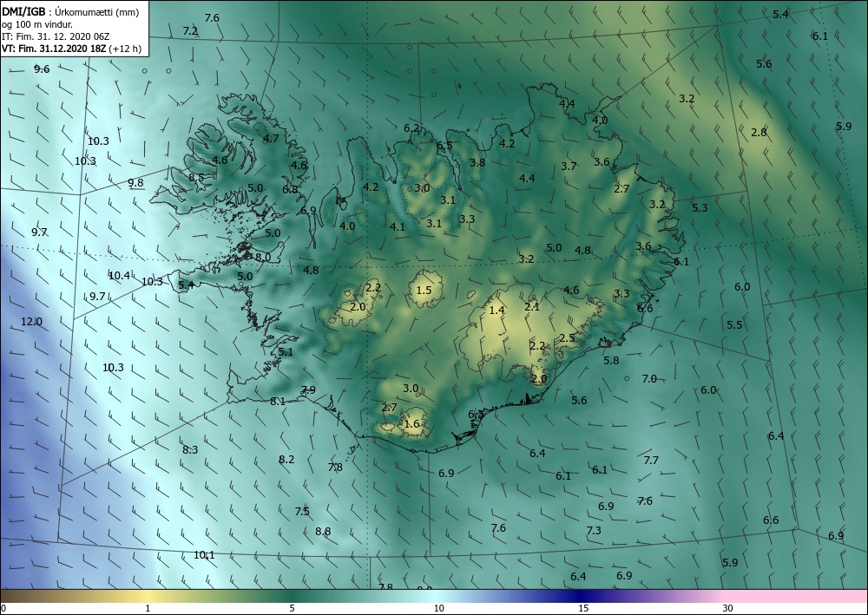Click the colour scale label '15'
The width and height of the screenshot is (868, 615).
(583, 608)
